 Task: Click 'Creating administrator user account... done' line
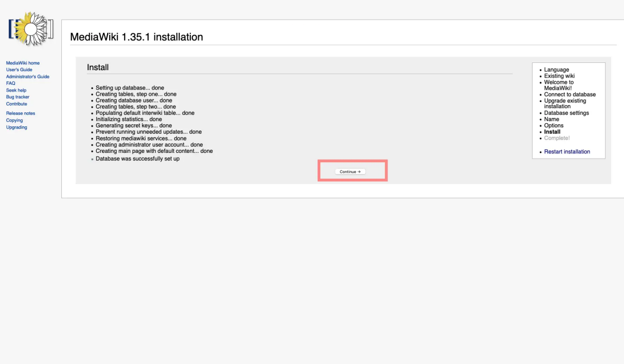tap(149, 145)
